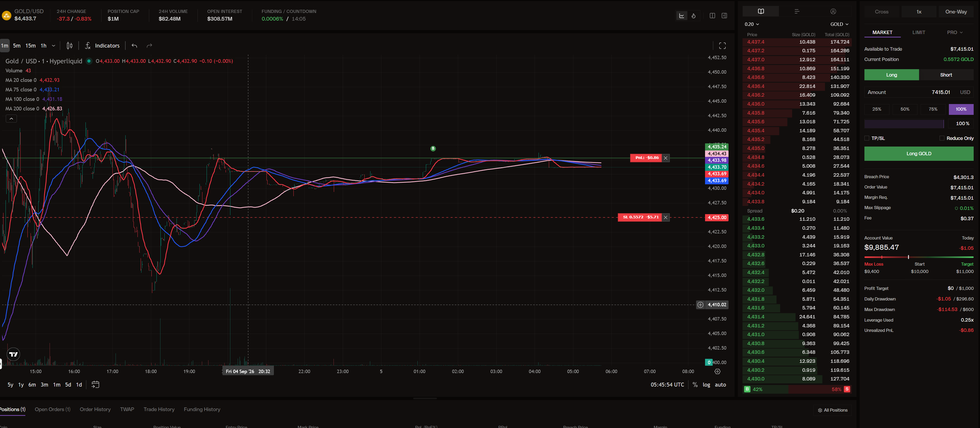Change the USD amount currency unit
Image resolution: width=980 pixels, height=428 pixels.
(965, 92)
